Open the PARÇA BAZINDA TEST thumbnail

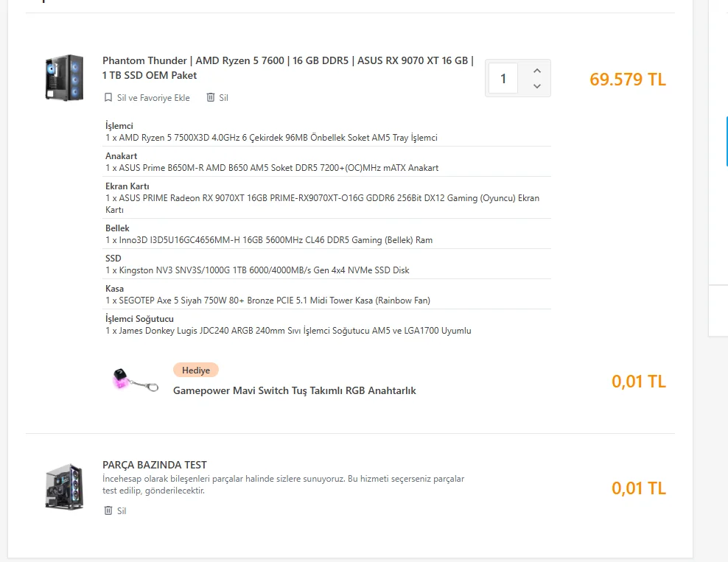[x=65, y=486]
